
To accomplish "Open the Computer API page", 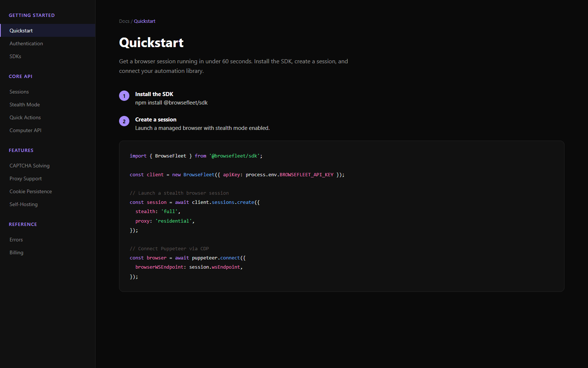I will coord(25,130).
